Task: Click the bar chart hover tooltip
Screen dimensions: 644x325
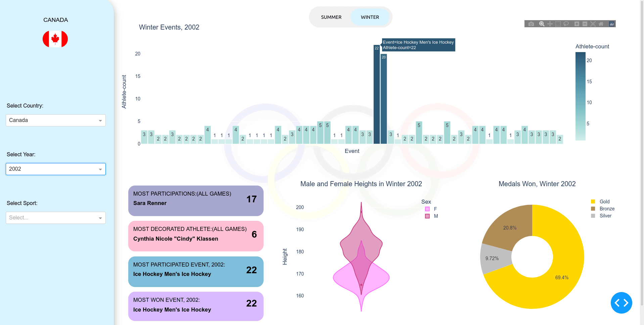Action: point(418,45)
